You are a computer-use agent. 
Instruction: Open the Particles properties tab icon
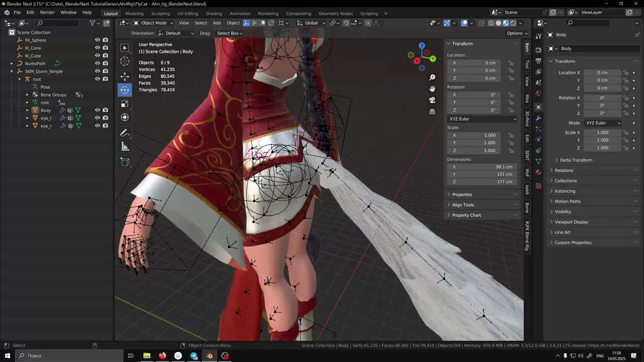coord(538,129)
